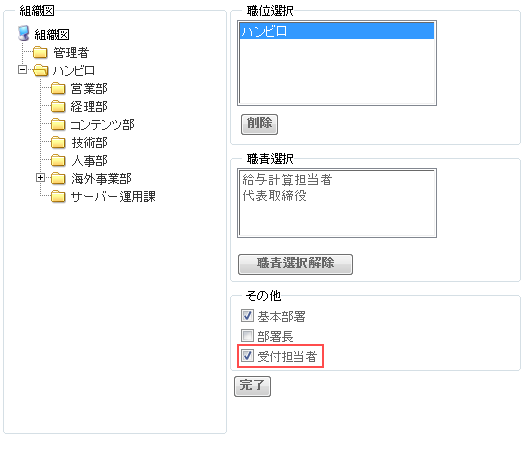This screenshot has width=526, height=450.
Task: Click the 完了 button
Action: point(252,386)
